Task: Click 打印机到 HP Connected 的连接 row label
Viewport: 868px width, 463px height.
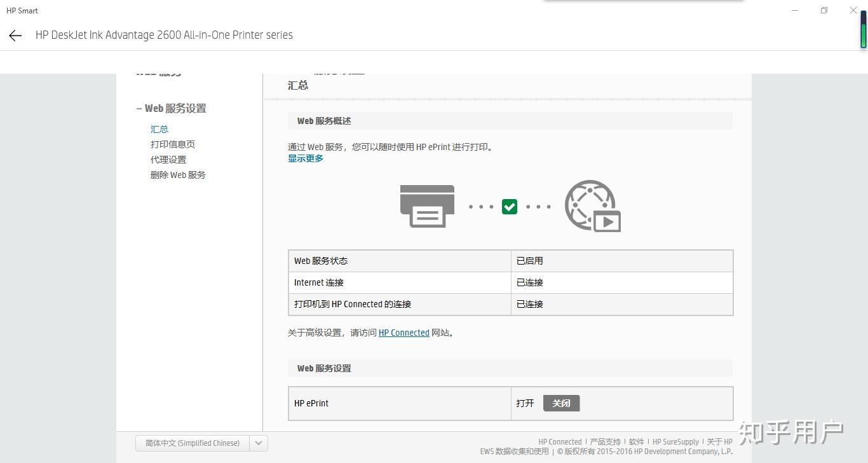Action: [x=353, y=304]
